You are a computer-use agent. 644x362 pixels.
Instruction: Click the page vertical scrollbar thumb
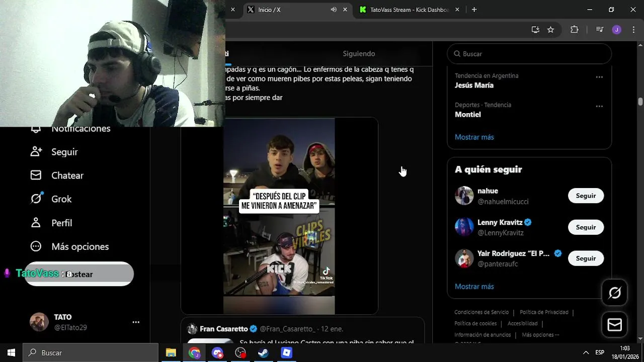(640, 101)
